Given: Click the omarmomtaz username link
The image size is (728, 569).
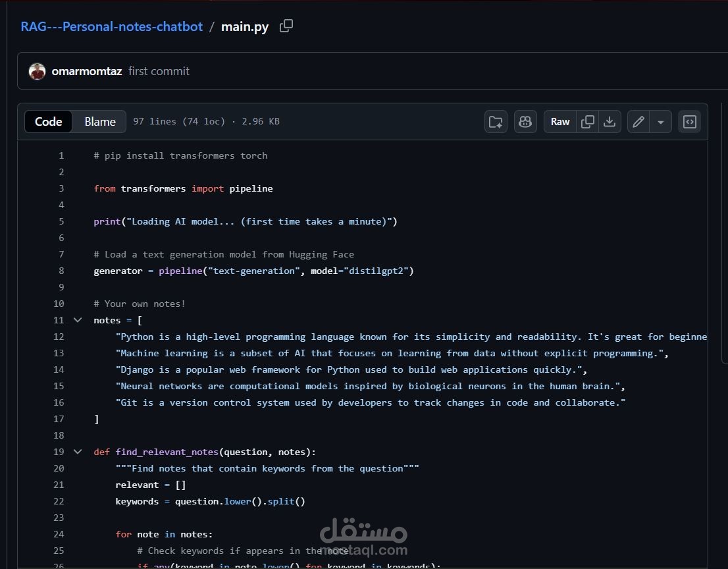Looking at the screenshot, I should (x=87, y=71).
